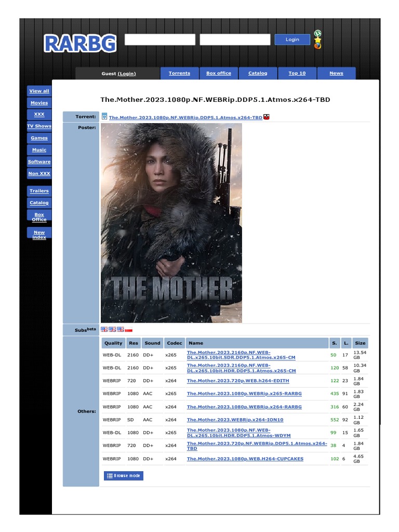Click the 13.54 GB size value
Screen dimensions: 399x532
(360, 355)
